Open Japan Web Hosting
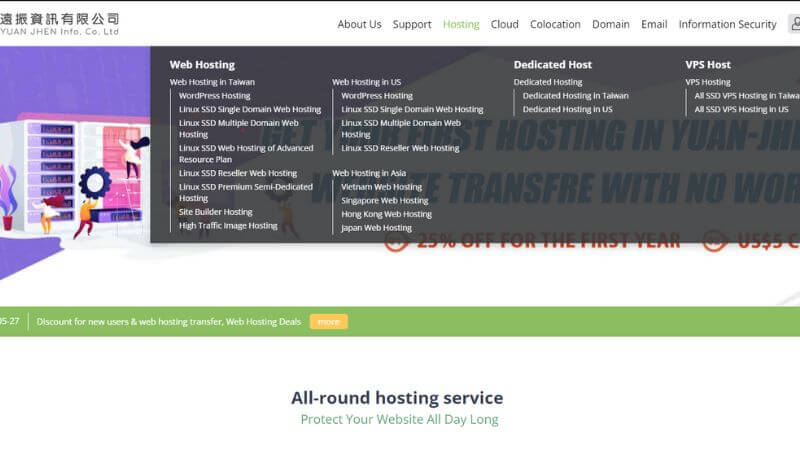 (x=377, y=228)
